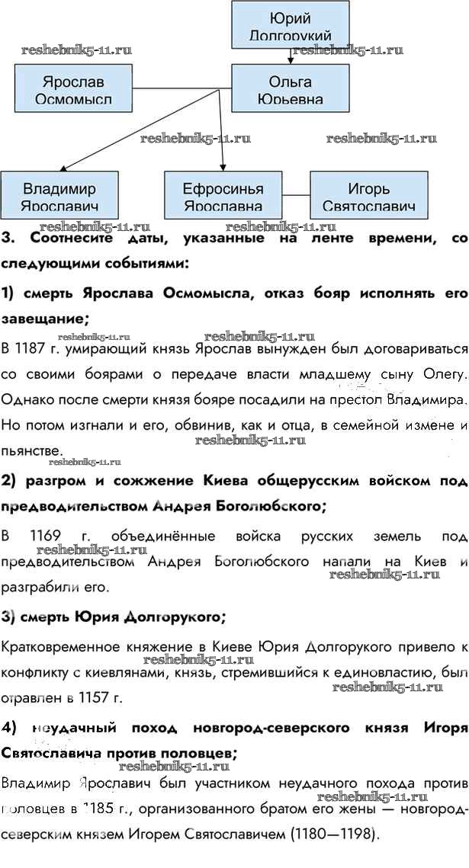This screenshot has height=868, width=469.
Task: Click line joining Ефросинья and Игорь boxes
Action: click(x=296, y=191)
